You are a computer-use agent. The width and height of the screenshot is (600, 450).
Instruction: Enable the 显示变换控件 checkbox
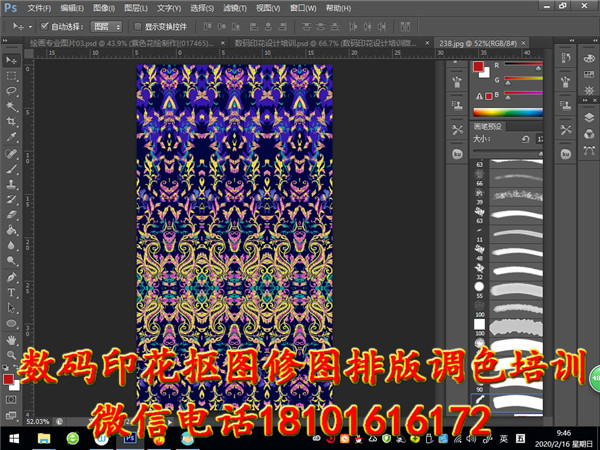click(137, 27)
